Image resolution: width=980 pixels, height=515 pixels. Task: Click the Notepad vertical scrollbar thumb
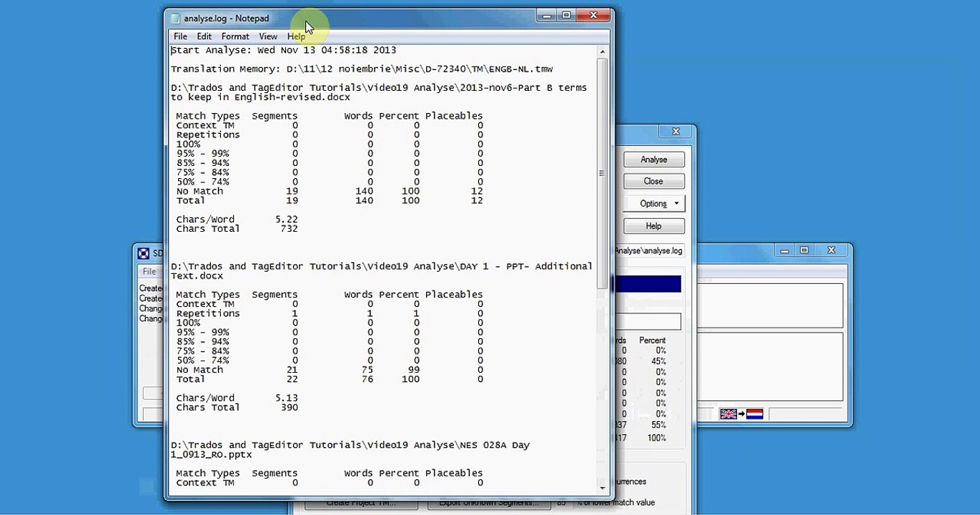(x=602, y=173)
